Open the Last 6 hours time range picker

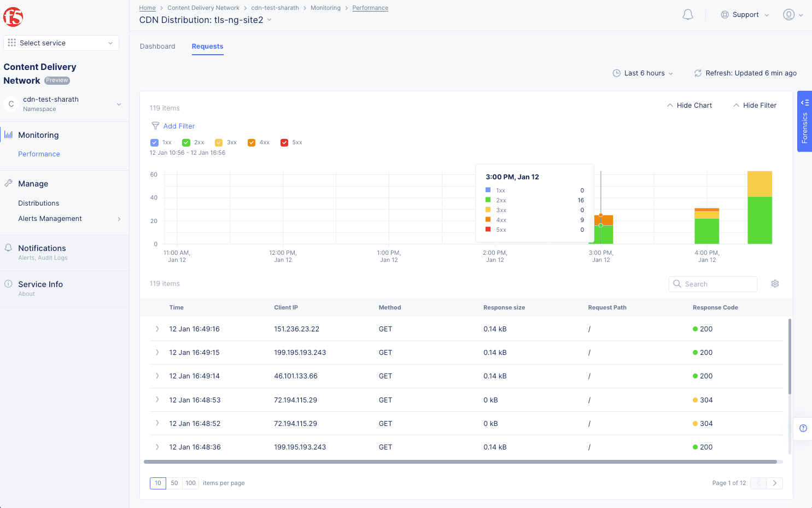[x=642, y=73]
